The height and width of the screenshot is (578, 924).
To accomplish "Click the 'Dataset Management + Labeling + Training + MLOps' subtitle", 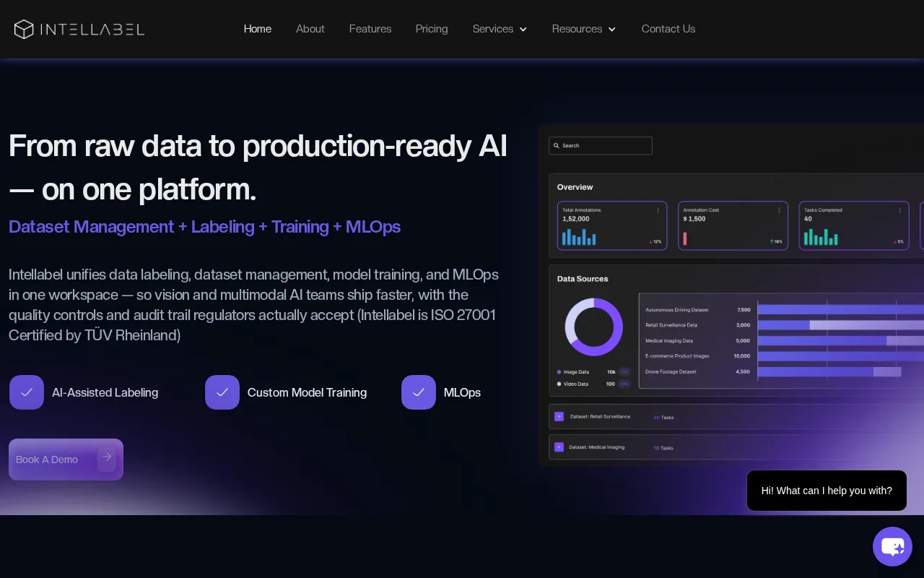I will coord(204,227).
